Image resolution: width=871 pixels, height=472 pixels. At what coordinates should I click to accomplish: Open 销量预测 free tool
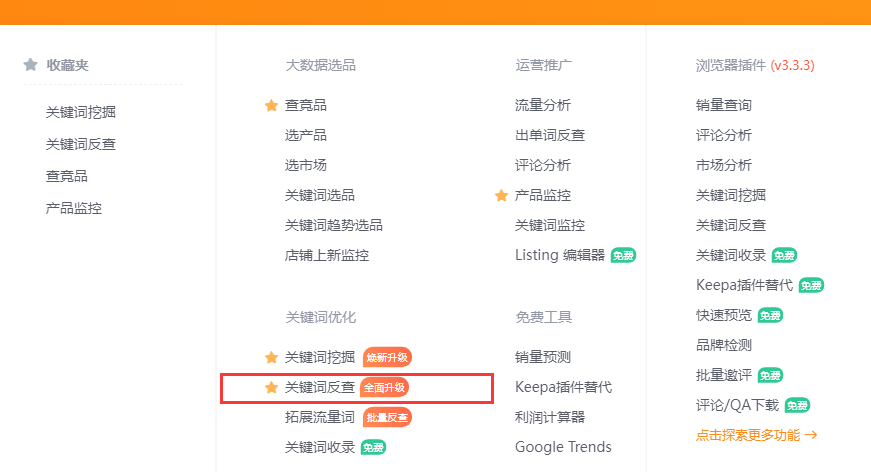click(543, 357)
